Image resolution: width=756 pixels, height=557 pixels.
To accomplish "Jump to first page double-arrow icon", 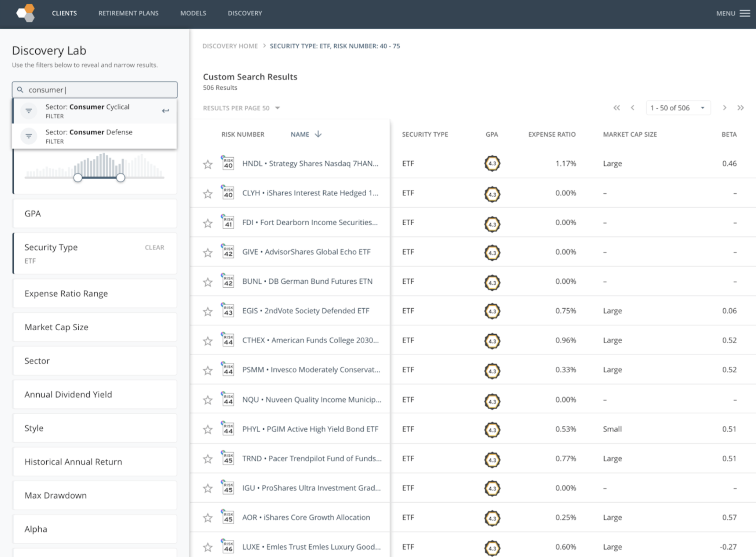I will [x=616, y=108].
